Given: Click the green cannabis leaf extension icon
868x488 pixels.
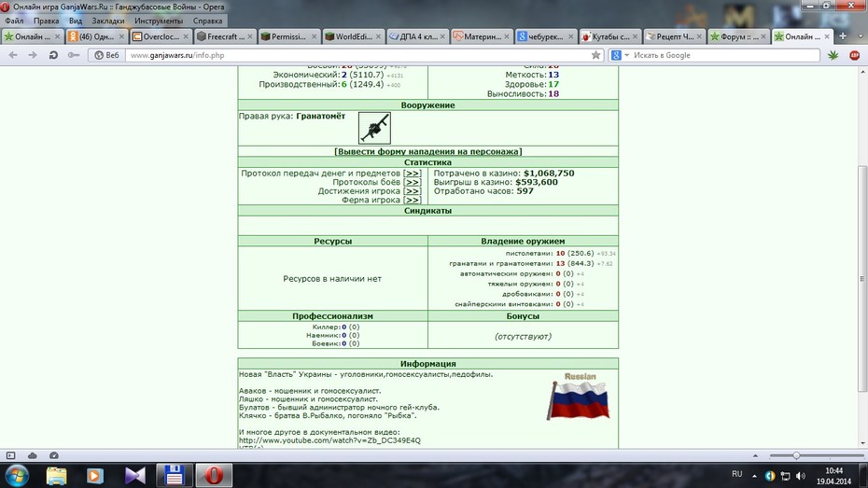Looking at the screenshot, I should point(833,55).
